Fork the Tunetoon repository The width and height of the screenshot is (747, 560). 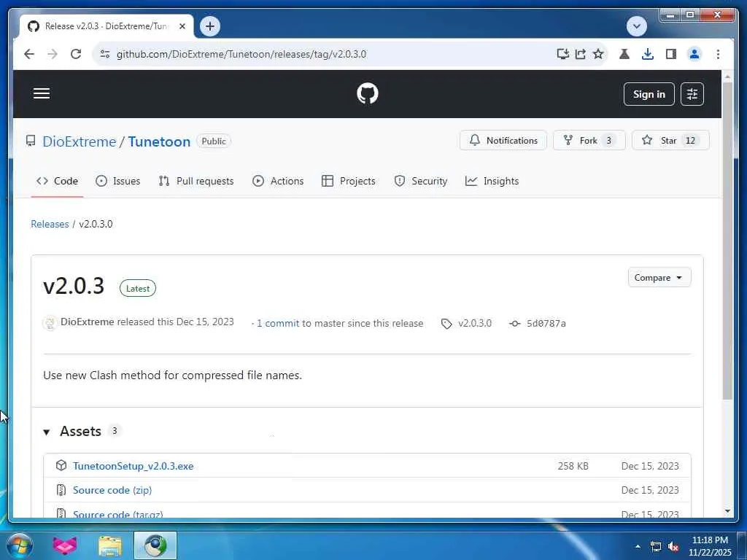[589, 141]
